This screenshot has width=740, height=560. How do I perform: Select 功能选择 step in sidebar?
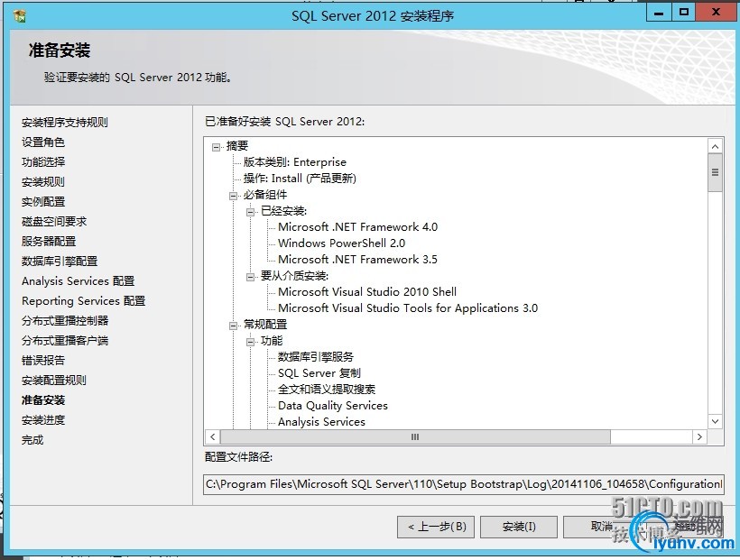tap(43, 161)
